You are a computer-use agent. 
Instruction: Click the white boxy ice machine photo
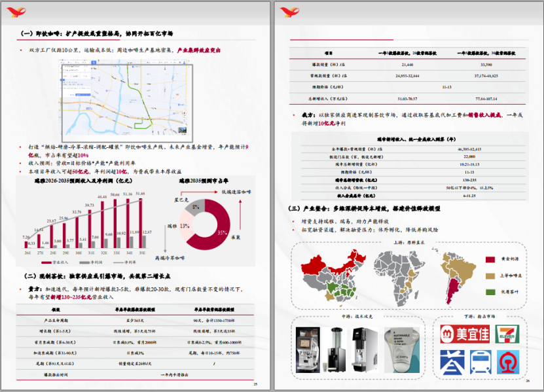365,349
